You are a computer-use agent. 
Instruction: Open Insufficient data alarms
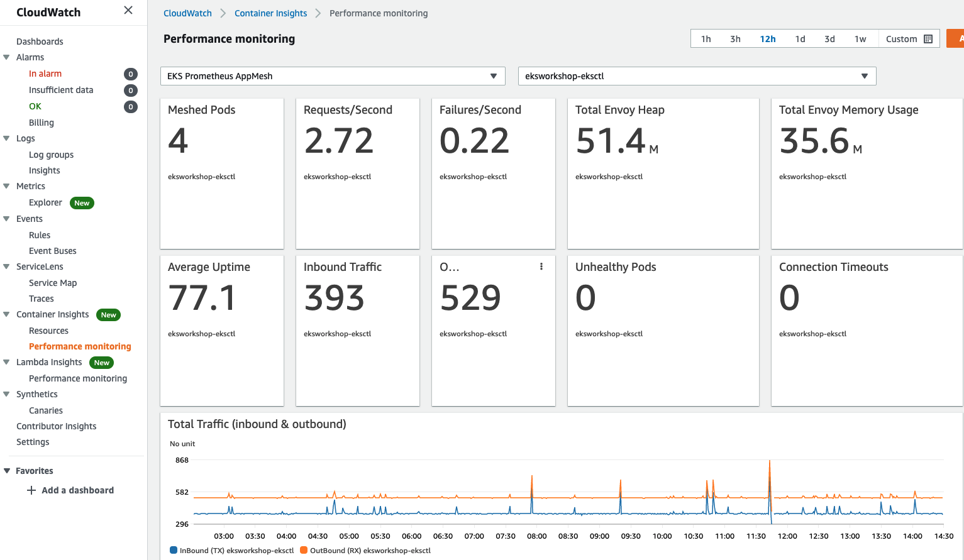[x=61, y=90]
